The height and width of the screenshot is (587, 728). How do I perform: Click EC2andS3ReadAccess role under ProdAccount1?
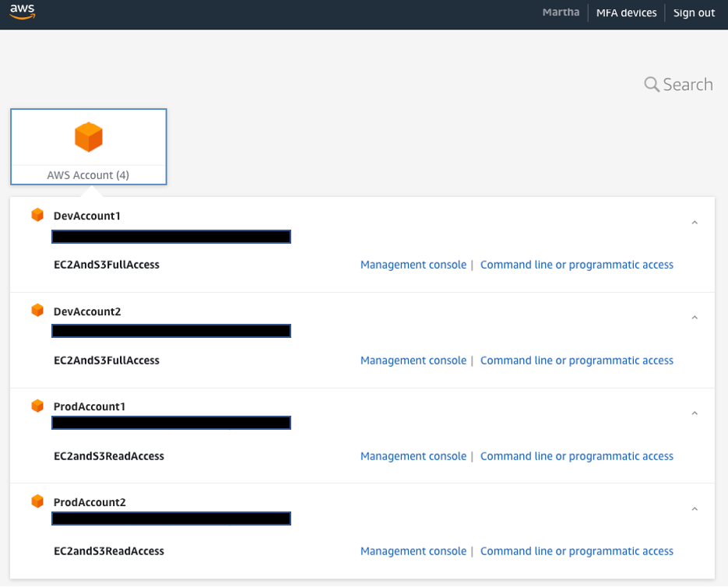tap(109, 456)
